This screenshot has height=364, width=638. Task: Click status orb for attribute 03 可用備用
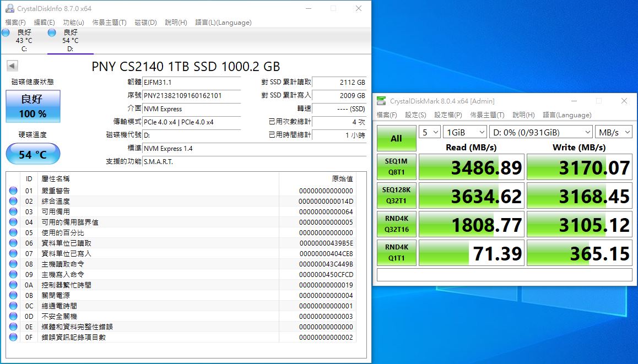[x=13, y=211]
